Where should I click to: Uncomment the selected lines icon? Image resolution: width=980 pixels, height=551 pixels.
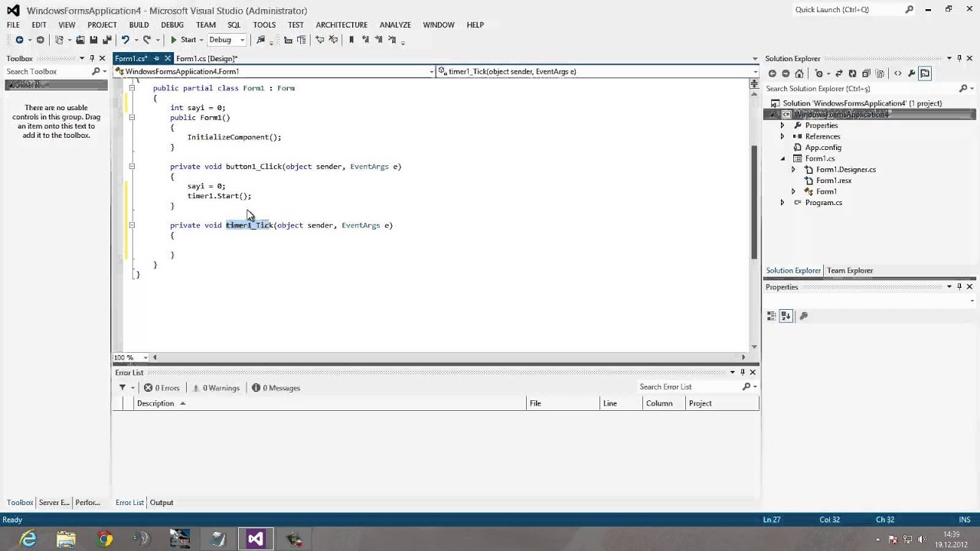(333, 40)
